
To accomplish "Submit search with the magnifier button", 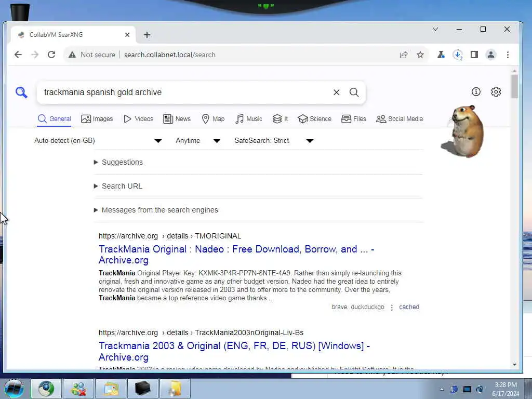I will tap(354, 92).
